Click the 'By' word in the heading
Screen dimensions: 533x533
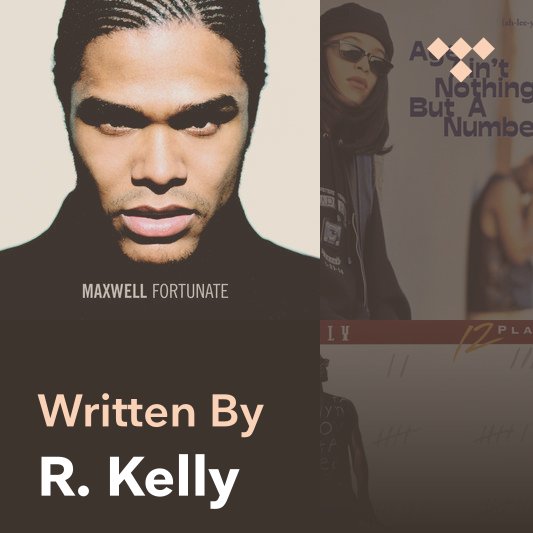(x=238, y=415)
